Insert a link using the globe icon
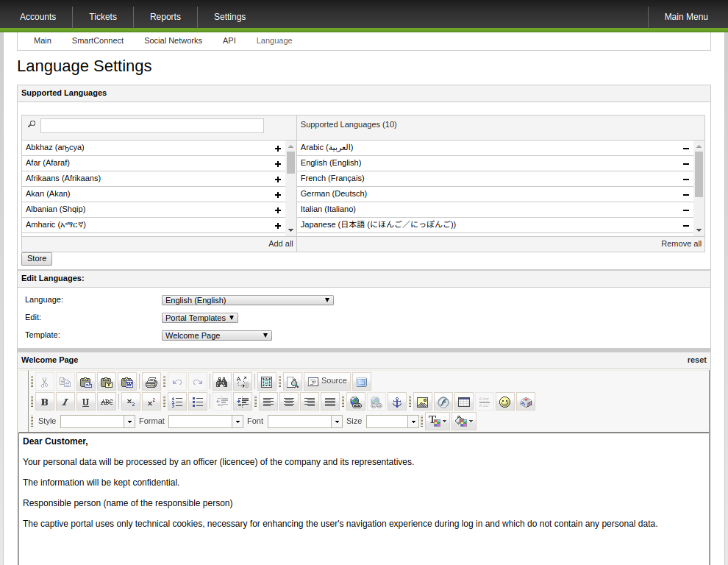 pyautogui.click(x=356, y=402)
